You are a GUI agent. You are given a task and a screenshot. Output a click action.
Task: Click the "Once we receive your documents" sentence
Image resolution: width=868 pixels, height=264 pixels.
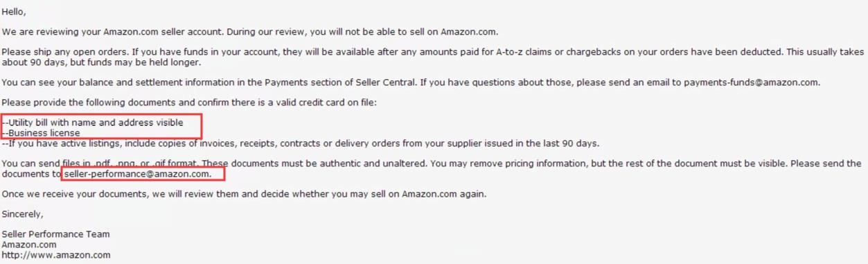point(244,194)
